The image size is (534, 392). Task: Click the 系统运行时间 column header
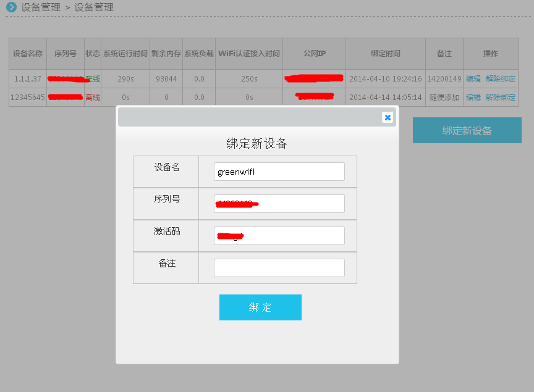click(125, 54)
